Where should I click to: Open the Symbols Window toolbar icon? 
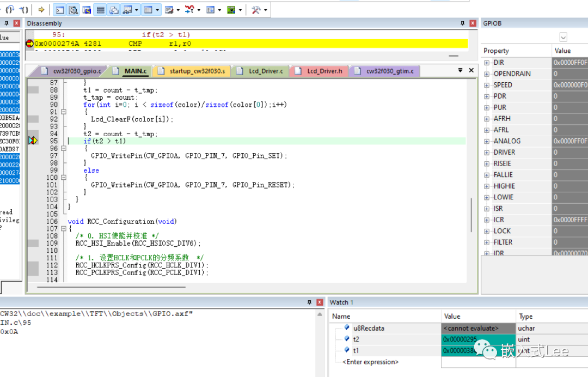click(x=87, y=9)
